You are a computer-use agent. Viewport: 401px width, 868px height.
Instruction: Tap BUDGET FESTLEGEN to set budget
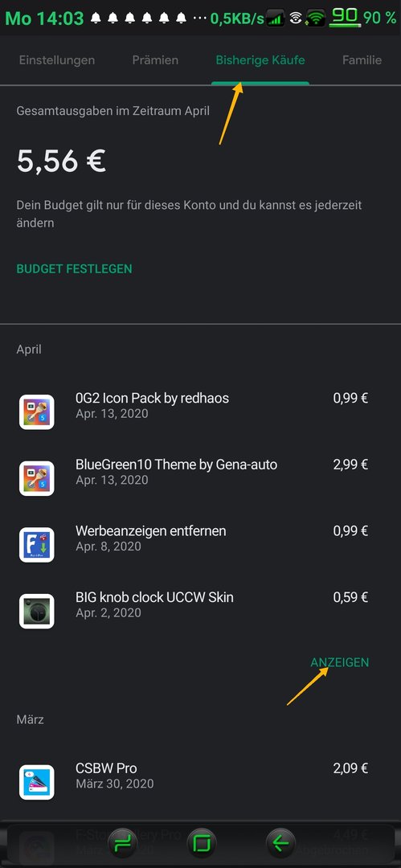[74, 269]
